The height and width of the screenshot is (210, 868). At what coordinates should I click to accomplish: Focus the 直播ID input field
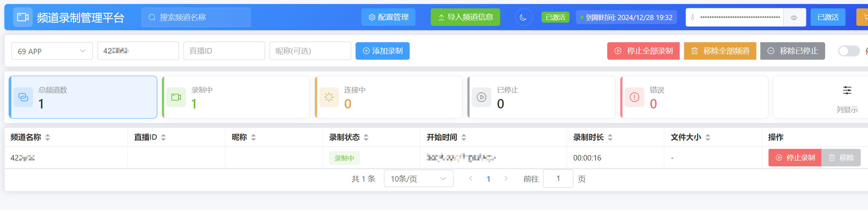pyautogui.click(x=224, y=51)
